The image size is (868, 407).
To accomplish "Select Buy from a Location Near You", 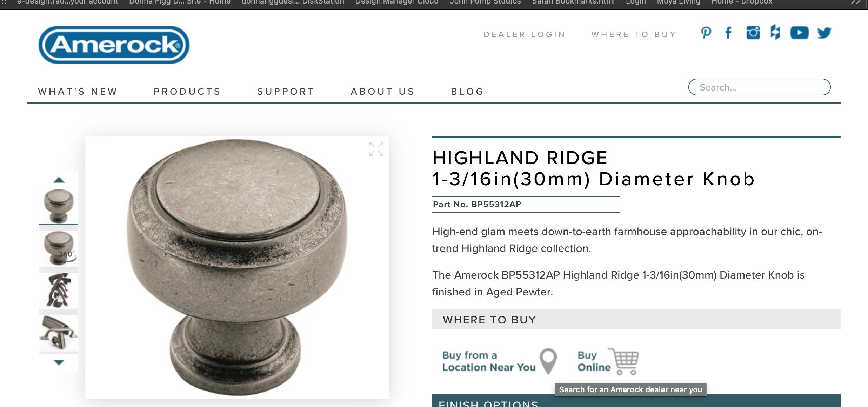I will 499,361.
